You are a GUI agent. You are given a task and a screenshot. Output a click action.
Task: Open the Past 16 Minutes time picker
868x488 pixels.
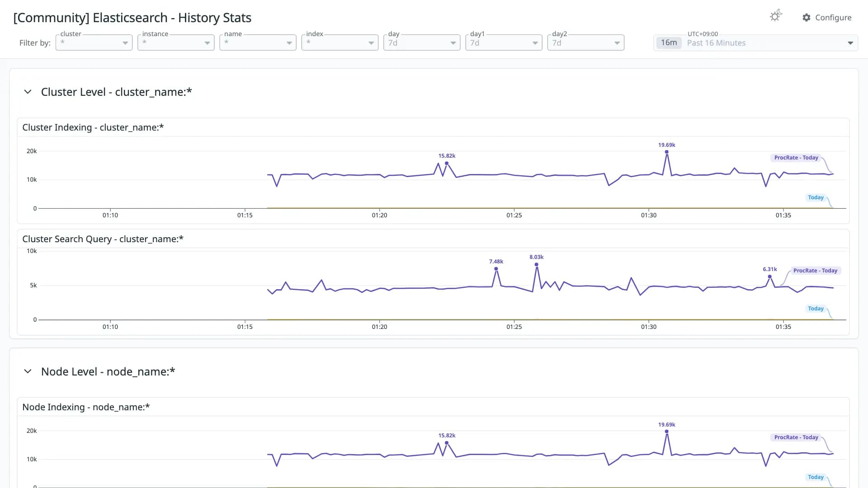coord(755,43)
